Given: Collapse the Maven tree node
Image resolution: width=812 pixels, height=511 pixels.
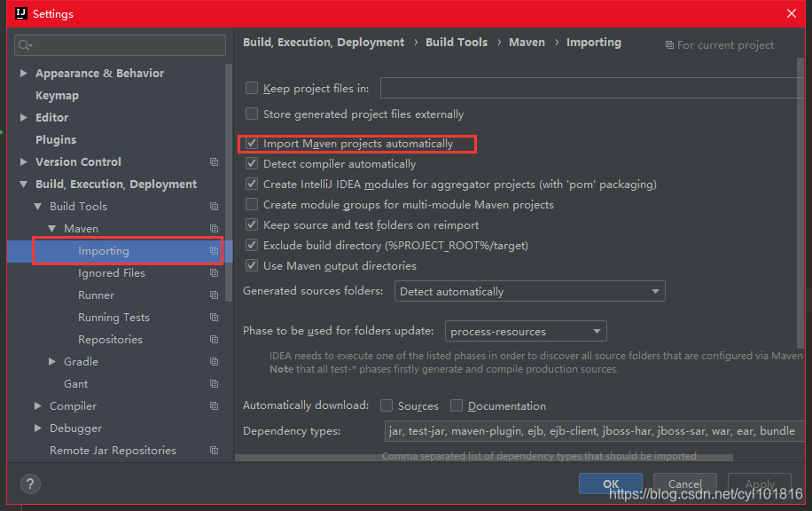Looking at the screenshot, I should 51,229.
